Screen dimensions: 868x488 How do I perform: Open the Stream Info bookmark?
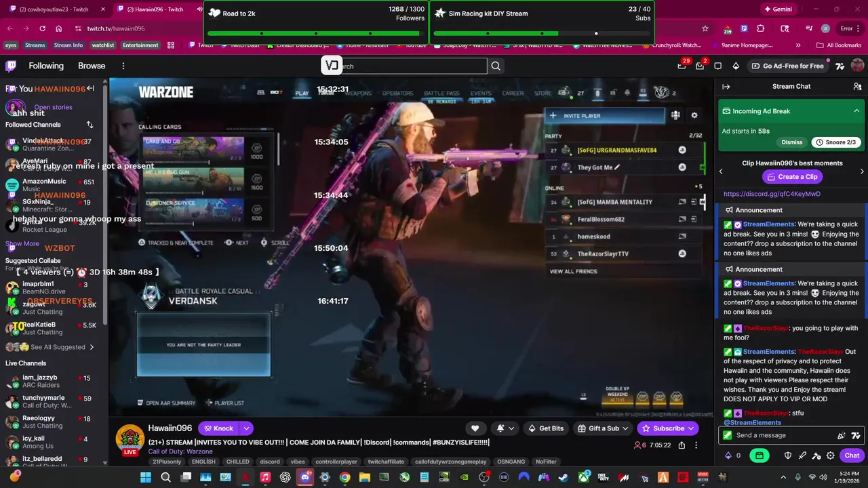68,45
